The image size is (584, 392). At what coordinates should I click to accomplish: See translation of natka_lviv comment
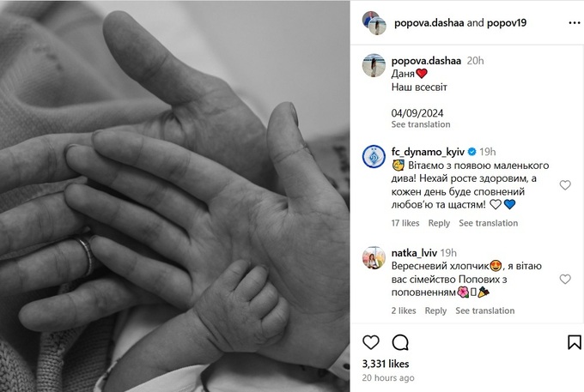(485, 311)
